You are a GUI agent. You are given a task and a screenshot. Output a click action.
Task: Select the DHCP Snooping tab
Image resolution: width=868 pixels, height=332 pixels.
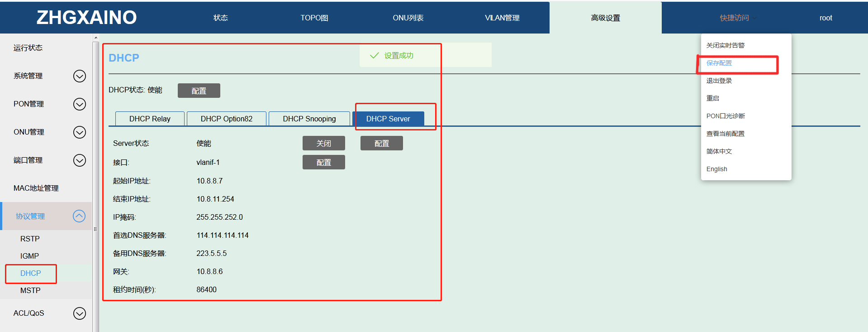(309, 119)
